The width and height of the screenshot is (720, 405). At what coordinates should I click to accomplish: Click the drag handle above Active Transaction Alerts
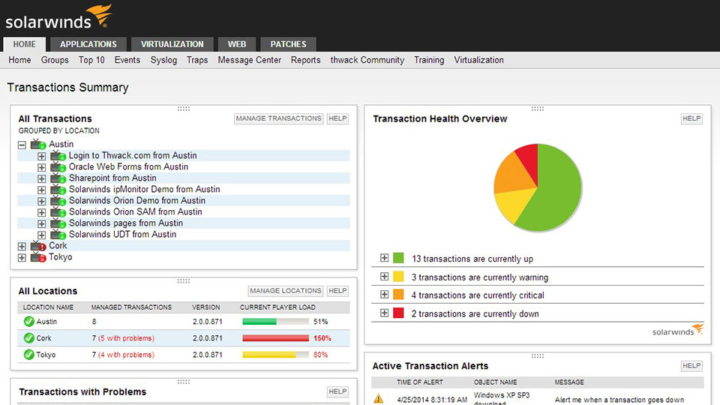click(x=538, y=356)
